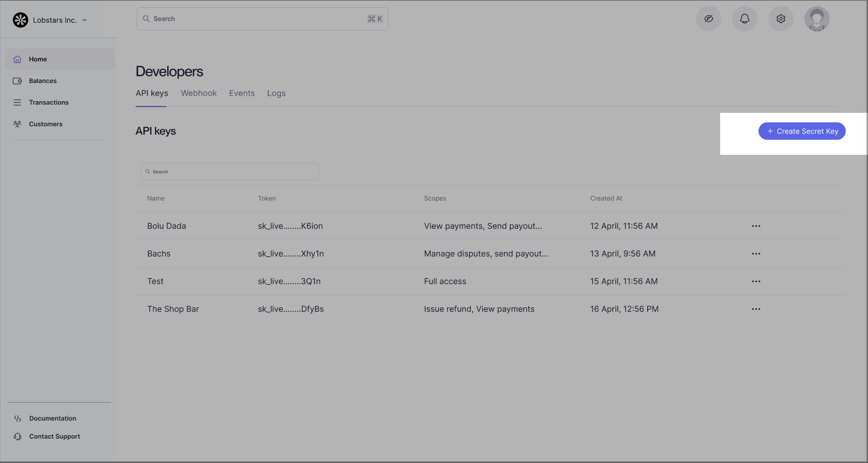This screenshot has width=868, height=463.
Task: Click the Token column header
Action: coord(267,198)
